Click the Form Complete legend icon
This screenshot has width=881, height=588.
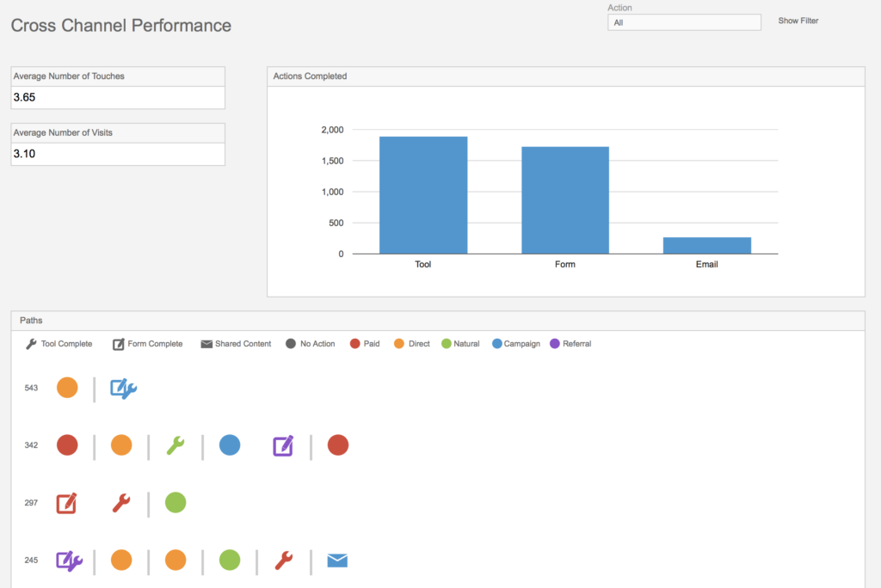pos(118,344)
